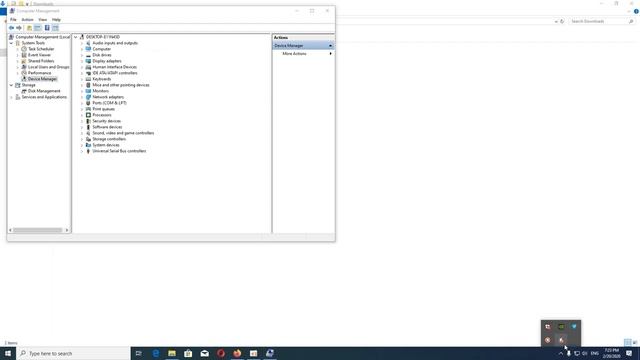The image size is (640, 360).
Task: Open Opera browser from the taskbar
Action: coord(221,353)
